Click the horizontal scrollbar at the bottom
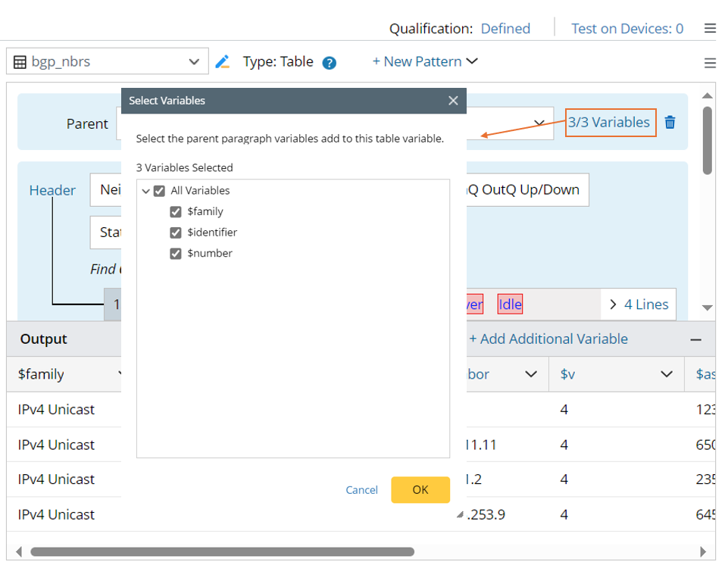 [222, 552]
